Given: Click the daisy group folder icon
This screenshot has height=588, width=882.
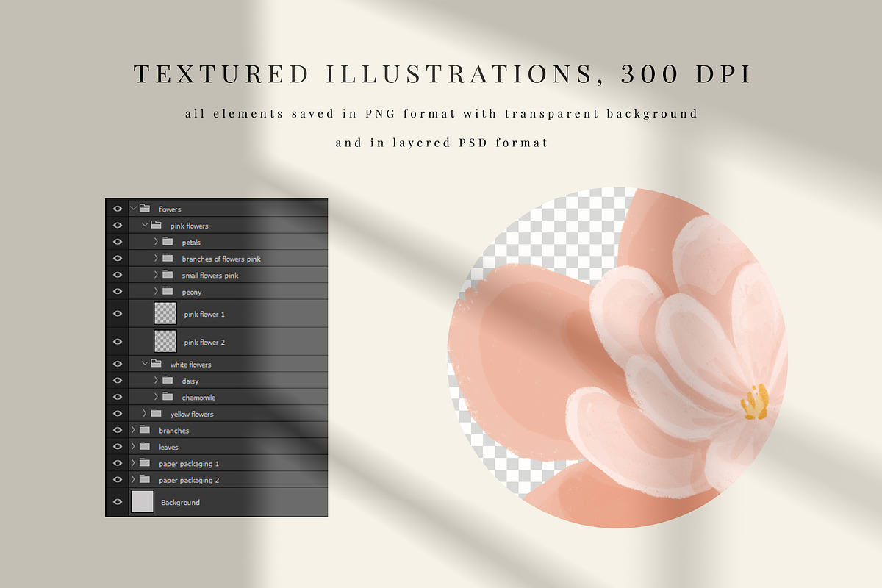Looking at the screenshot, I should tap(168, 381).
